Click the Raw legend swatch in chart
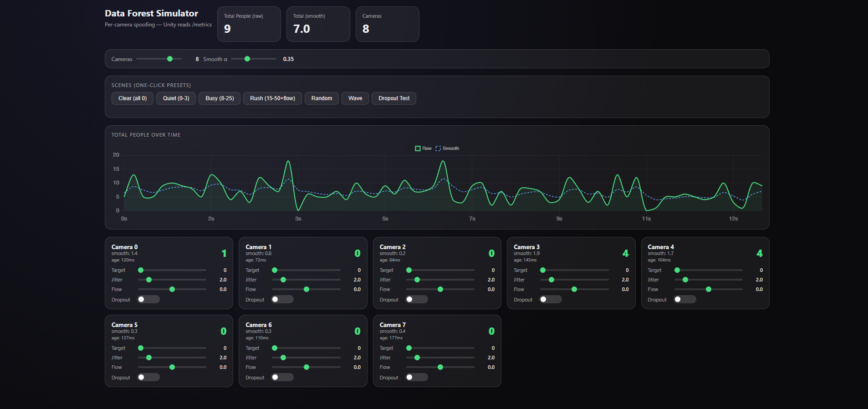The image size is (868, 409). pos(418,148)
